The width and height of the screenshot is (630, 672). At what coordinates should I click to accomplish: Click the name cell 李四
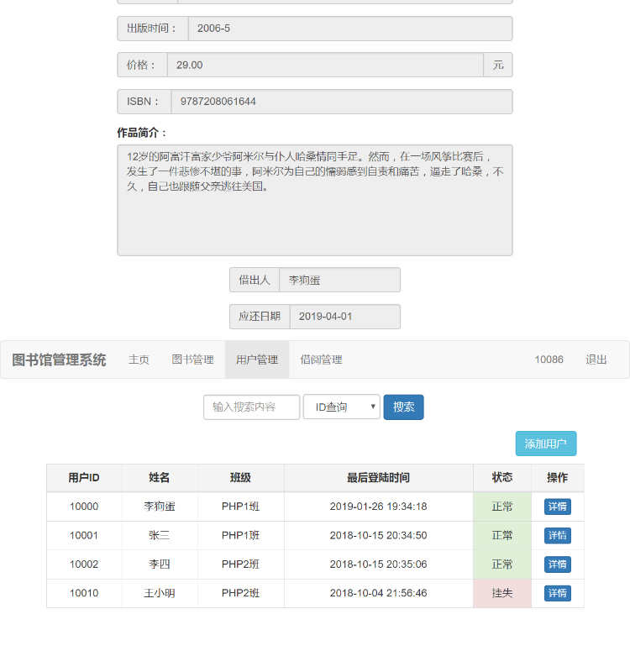tap(160, 564)
